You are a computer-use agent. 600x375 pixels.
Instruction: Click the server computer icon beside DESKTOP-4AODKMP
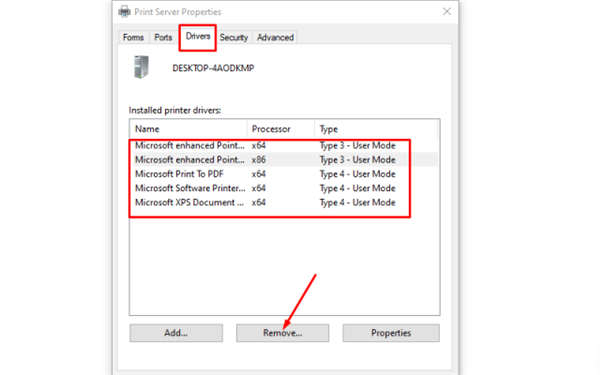(x=141, y=67)
